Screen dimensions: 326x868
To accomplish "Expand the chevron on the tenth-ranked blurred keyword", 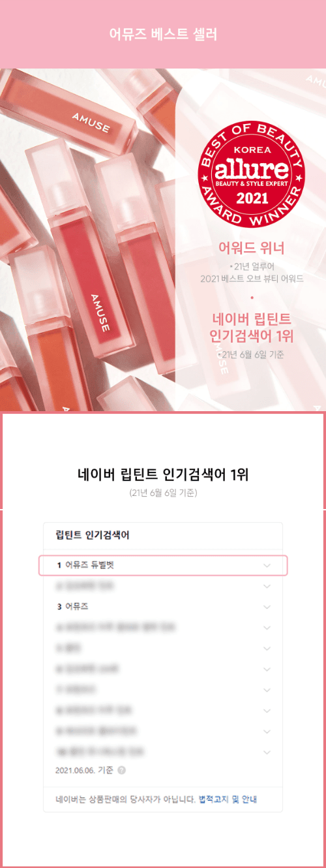I will [x=267, y=752].
